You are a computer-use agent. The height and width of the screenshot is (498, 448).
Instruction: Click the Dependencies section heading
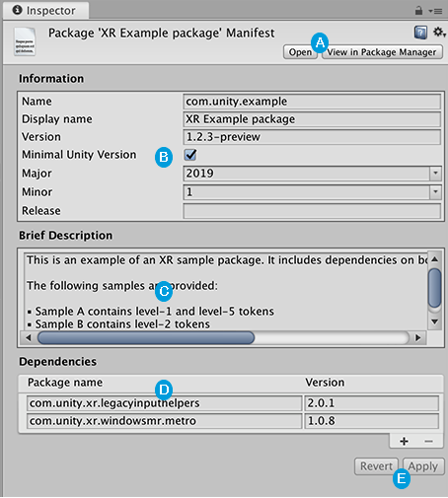[57, 362]
